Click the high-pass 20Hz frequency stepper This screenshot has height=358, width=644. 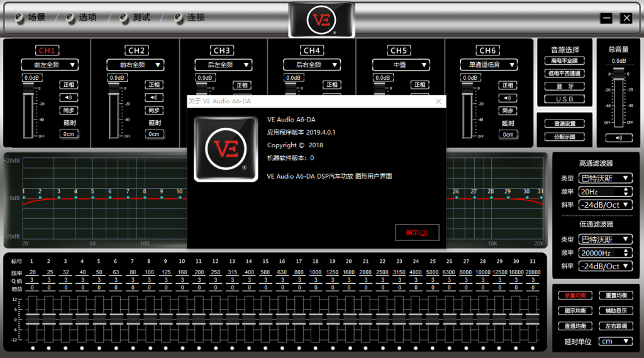click(626, 191)
